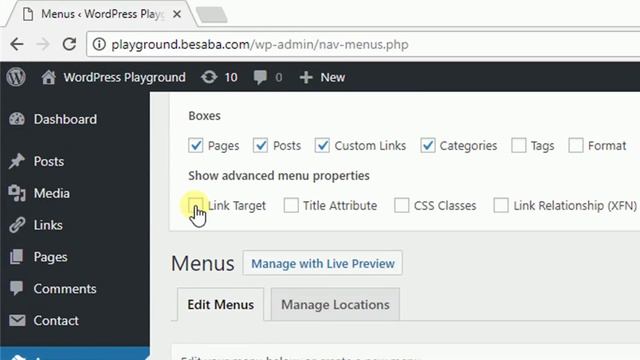Screen dimensions: 640x360
Task: Switch to the Manage Locations tab
Action: [x=335, y=304]
